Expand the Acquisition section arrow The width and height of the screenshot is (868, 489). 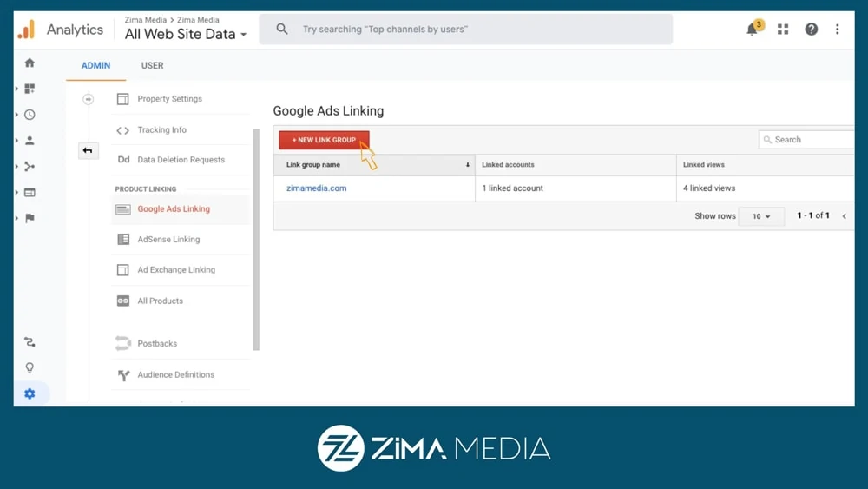pyautogui.click(x=16, y=166)
